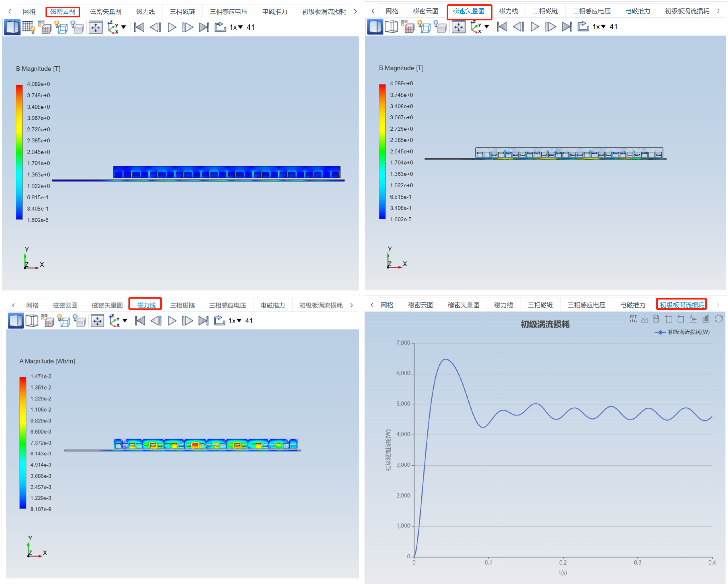Open 电磁推力 tab in top-left panel
728x587 pixels.
click(x=275, y=11)
